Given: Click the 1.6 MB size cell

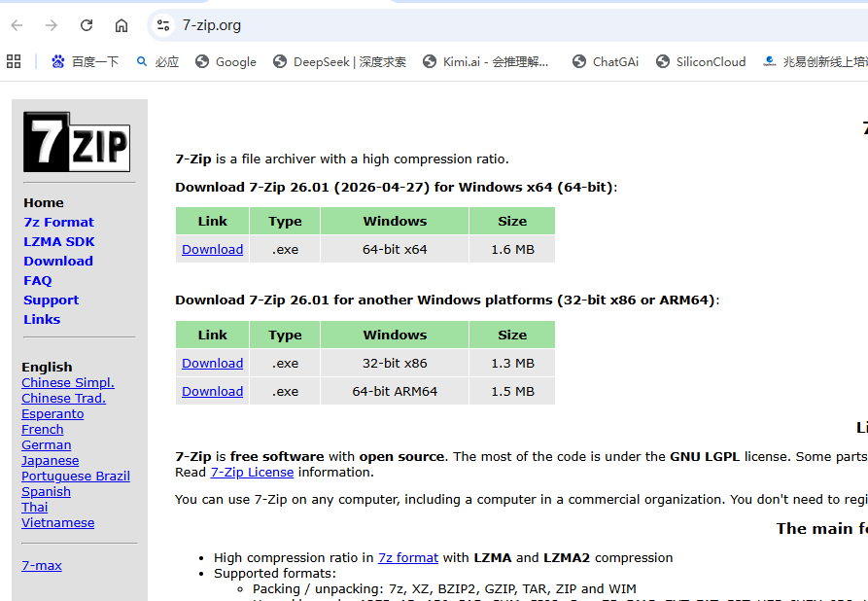Looking at the screenshot, I should [x=512, y=249].
